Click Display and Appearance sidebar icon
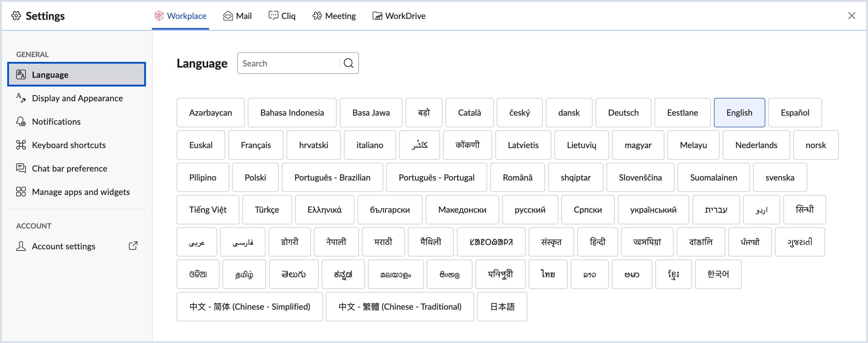 (21, 98)
